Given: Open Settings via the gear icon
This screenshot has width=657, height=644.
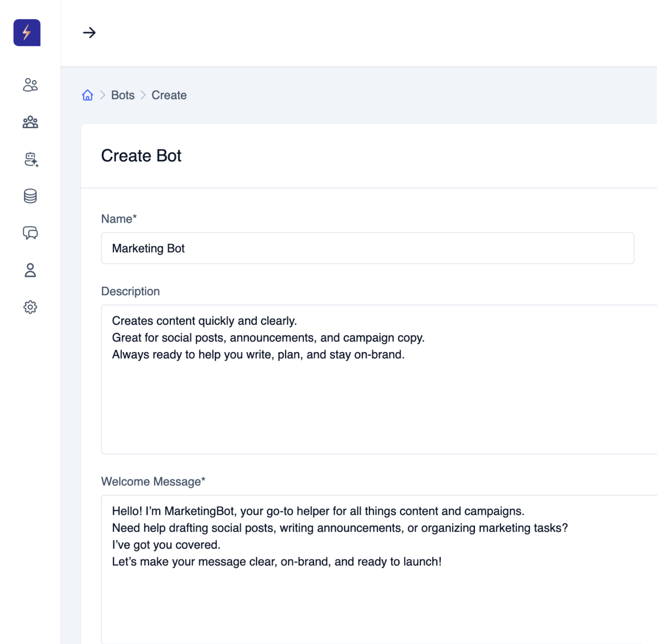Looking at the screenshot, I should (x=30, y=307).
